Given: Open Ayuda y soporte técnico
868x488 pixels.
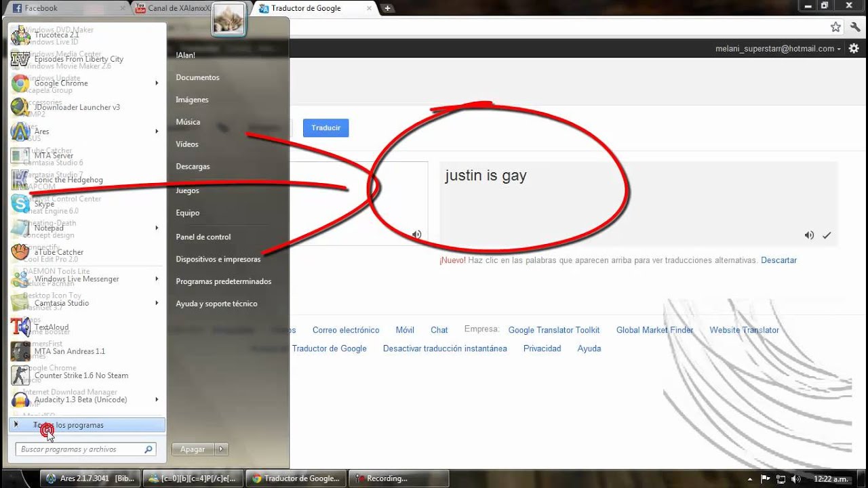Looking at the screenshot, I should pos(216,304).
